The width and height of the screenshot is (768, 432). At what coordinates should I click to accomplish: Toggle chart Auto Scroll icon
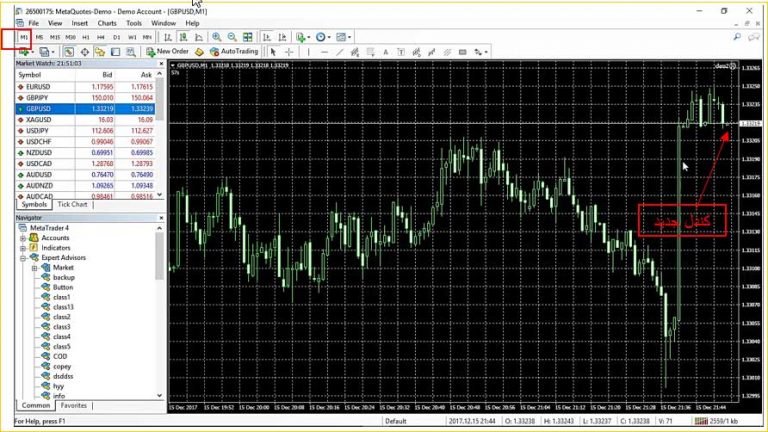coord(266,37)
